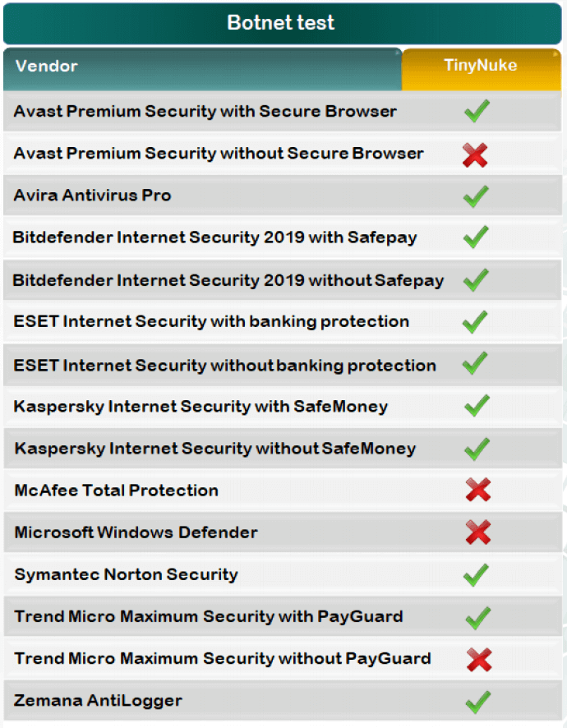
Task: Click the green checkmark for Zemana AntiLogger
Action: 477,702
